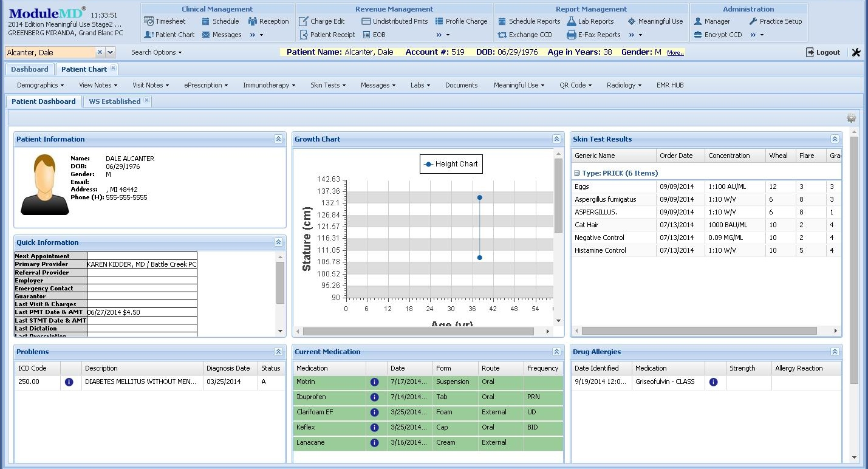Open the Labs menu
This screenshot has width=868, height=469.
click(419, 85)
